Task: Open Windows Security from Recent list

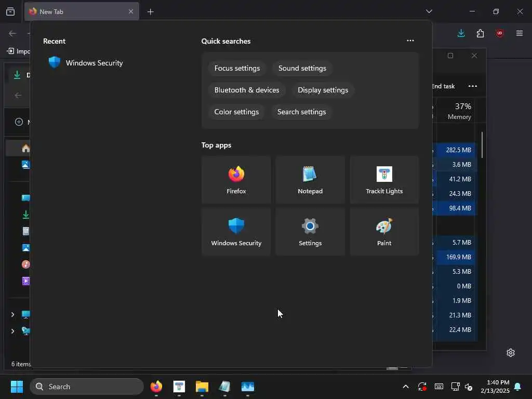Action: click(86, 63)
